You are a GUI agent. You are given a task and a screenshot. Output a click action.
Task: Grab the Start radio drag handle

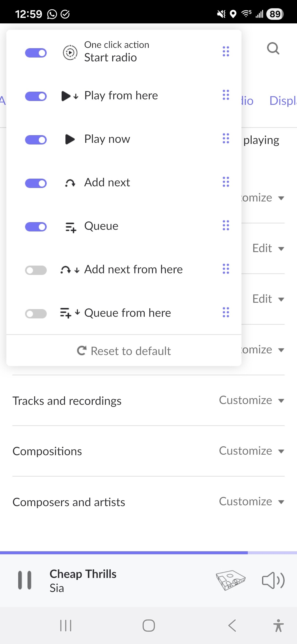click(226, 51)
